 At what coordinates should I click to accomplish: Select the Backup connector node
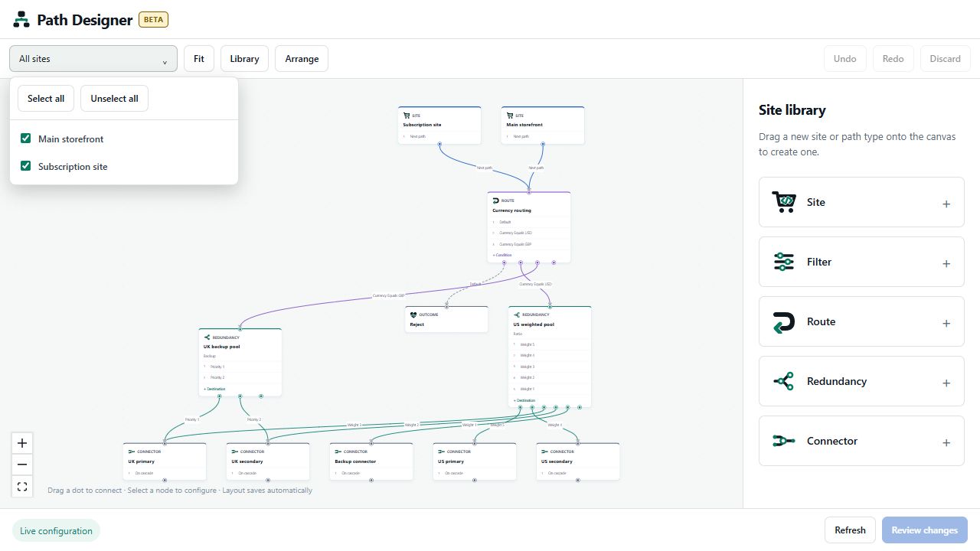(x=371, y=461)
